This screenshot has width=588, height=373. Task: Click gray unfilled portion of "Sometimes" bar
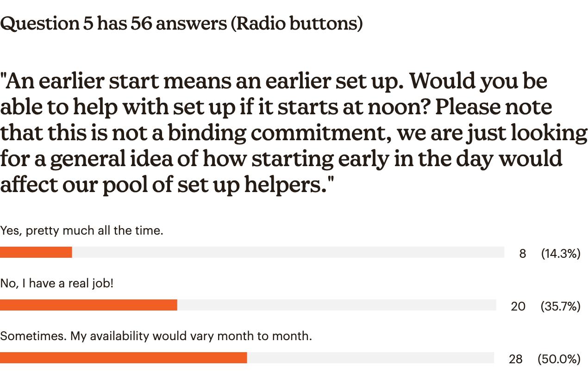(370, 358)
